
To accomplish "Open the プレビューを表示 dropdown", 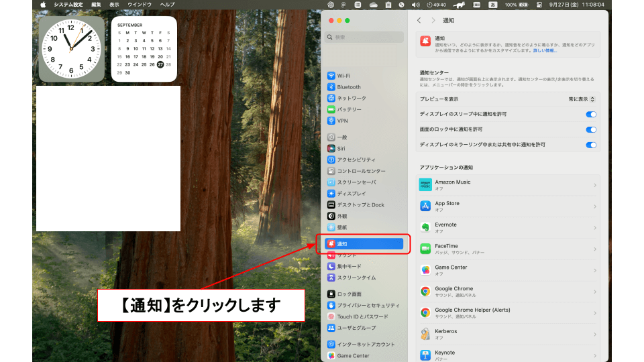I will [x=582, y=99].
